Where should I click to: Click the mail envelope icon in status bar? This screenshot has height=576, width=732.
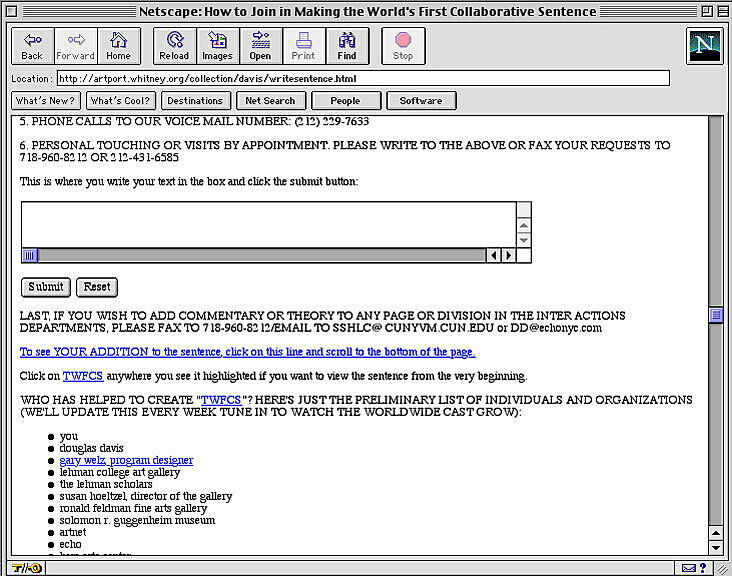689,568
